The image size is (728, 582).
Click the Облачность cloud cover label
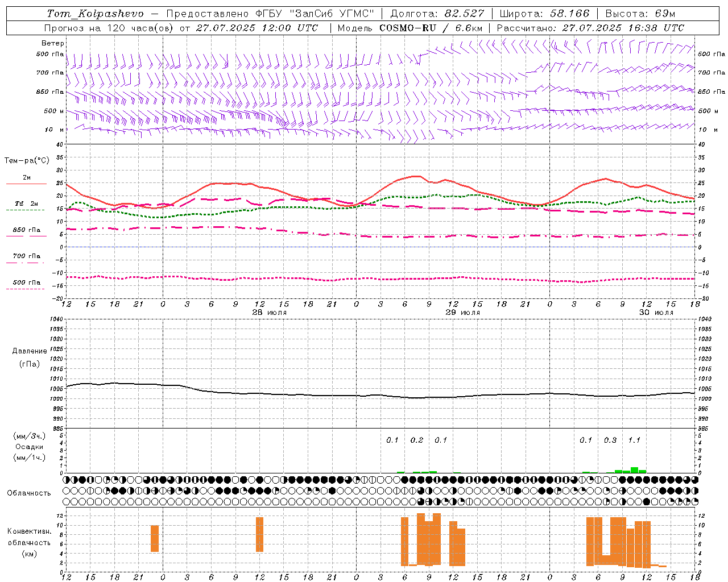(29, 493)
